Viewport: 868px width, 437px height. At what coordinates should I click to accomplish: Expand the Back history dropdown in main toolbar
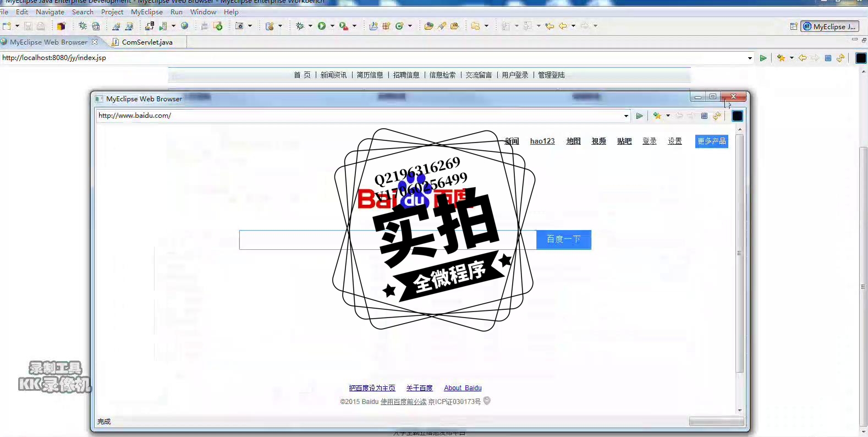pyautogui.click(x=573, y=26)
